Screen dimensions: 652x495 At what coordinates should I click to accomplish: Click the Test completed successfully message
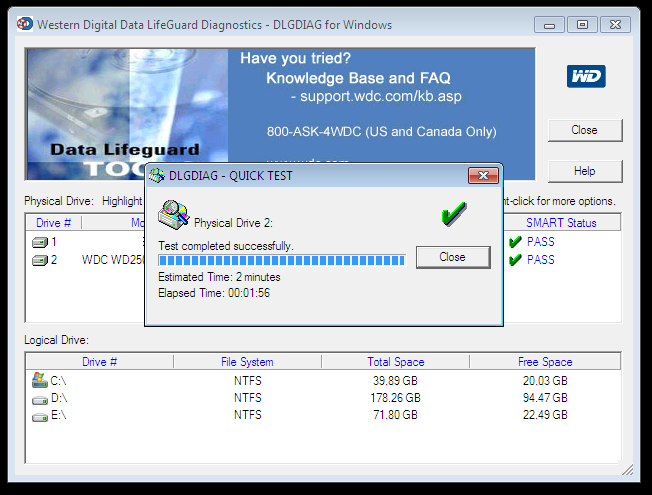click(x=226, y=246)
